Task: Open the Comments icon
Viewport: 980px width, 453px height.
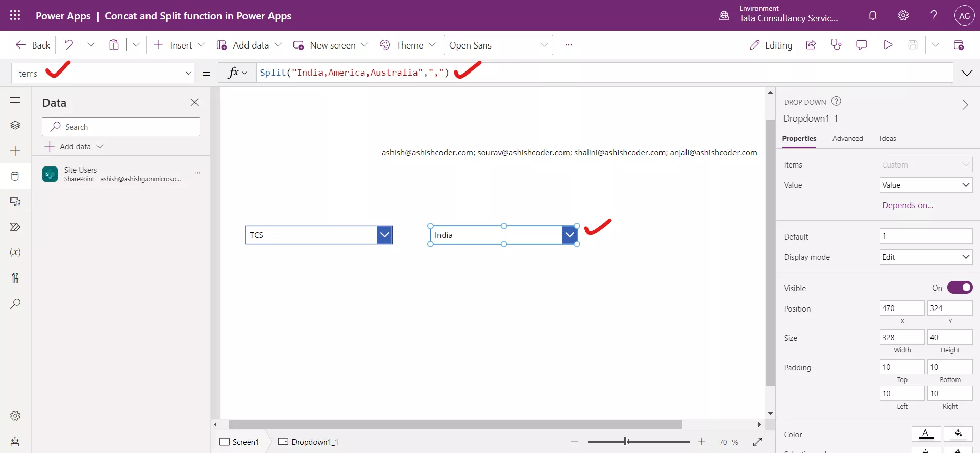Action: pyautogui.click(x=862, y=45)
